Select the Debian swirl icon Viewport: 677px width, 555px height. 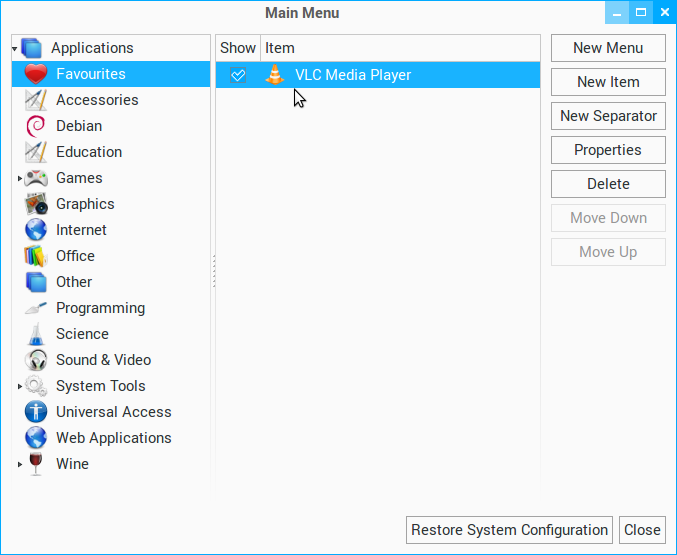(x=36, y=126)
